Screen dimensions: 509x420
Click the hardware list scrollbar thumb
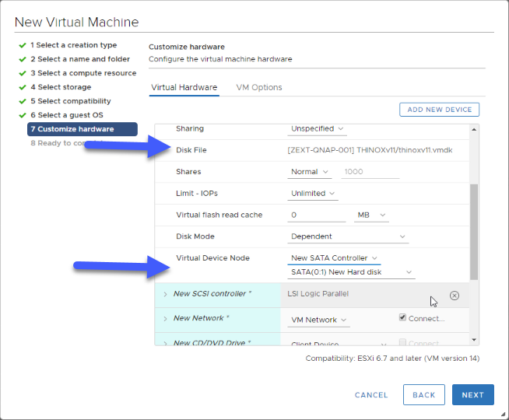point(474,232)
